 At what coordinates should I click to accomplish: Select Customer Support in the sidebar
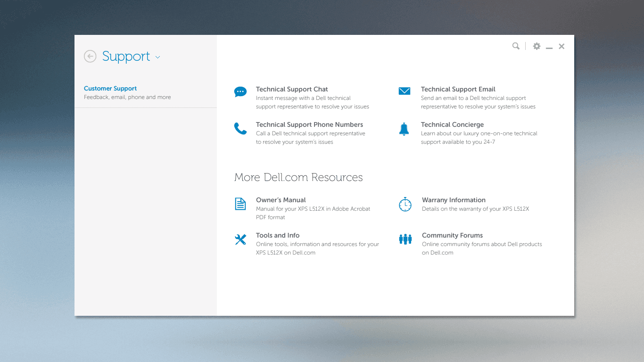click(x=110, y=88)
